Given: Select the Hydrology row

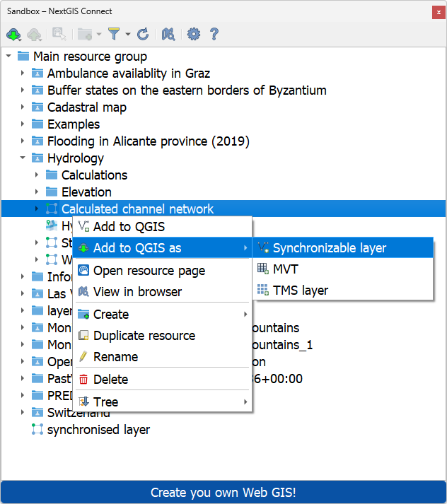Looking at the screenshot, I should [x=223, y=158].
